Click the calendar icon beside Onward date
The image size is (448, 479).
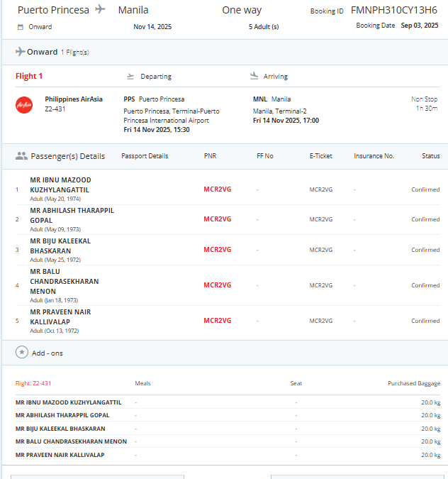coord(20,27)
